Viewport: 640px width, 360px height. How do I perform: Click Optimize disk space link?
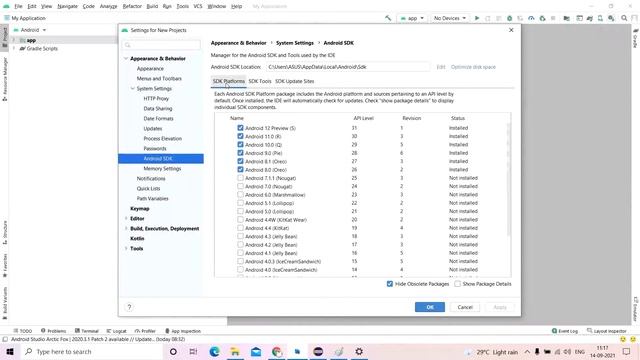473,67
